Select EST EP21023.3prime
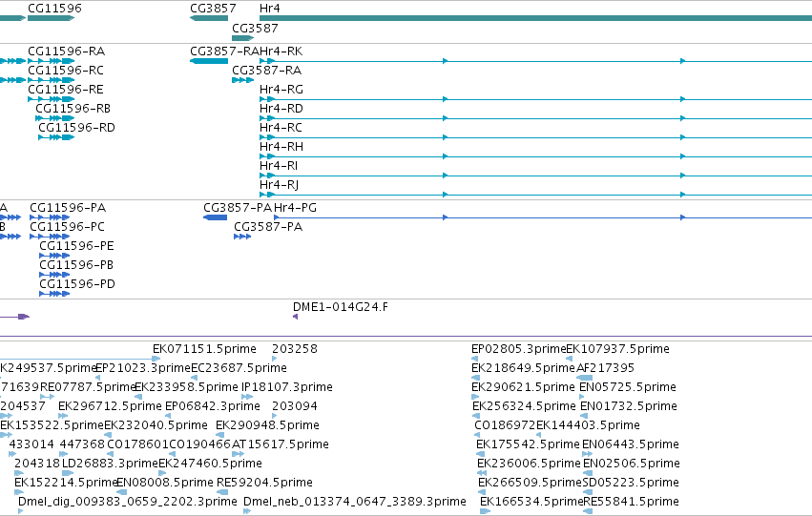 tap(143, 368)
